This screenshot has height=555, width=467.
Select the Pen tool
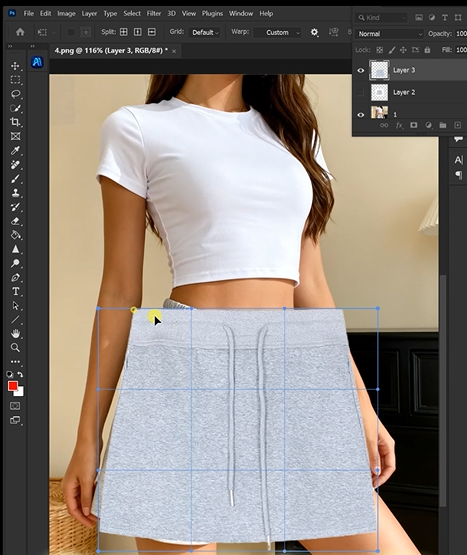click(15, 278)
